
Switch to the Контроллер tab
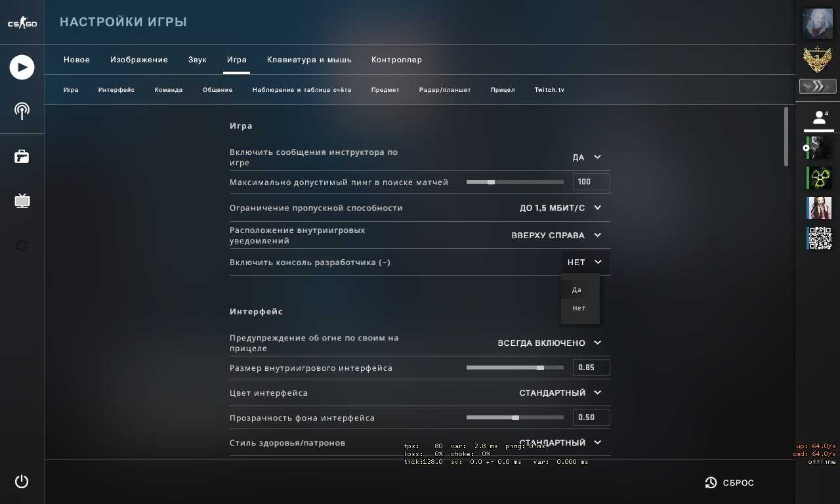tap(397, 60)
